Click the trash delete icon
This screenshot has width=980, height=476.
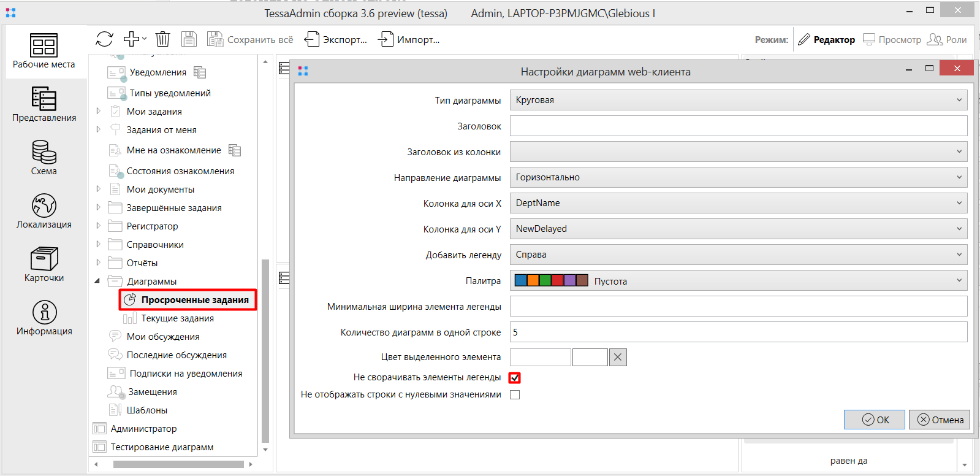coord(162,39)
